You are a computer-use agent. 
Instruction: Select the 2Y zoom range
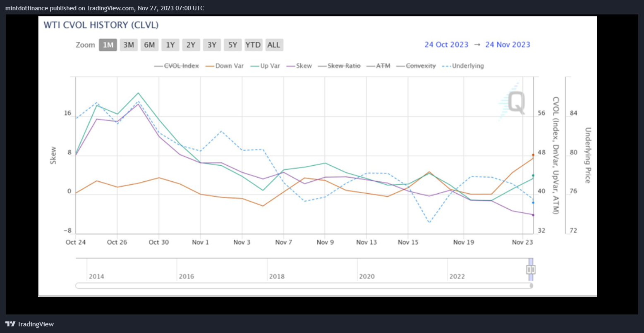[x=191, y=45]
